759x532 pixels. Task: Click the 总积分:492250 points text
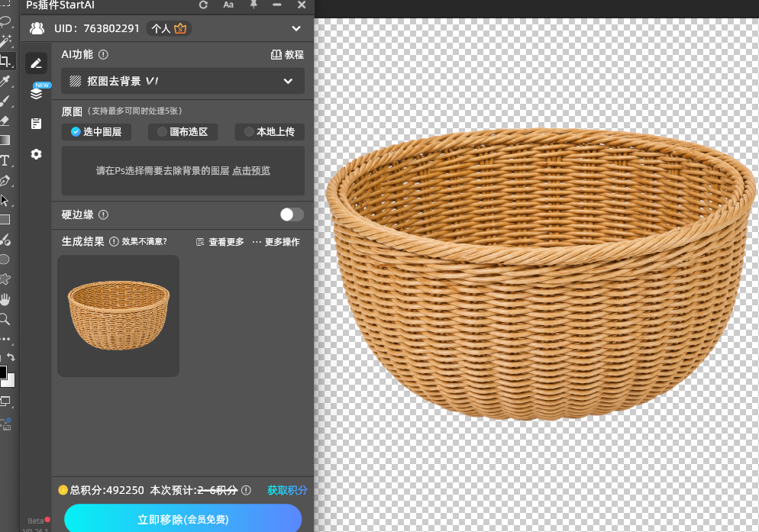[106, 490]
